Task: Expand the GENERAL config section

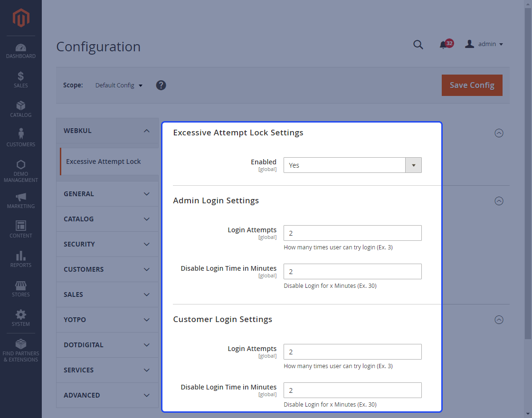Action: (x=107, y=194)
